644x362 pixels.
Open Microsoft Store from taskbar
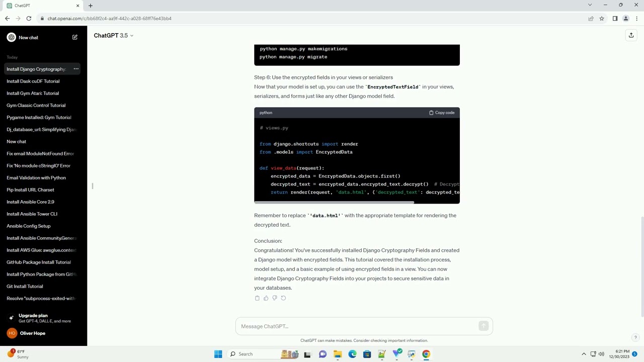pos(367,354)
